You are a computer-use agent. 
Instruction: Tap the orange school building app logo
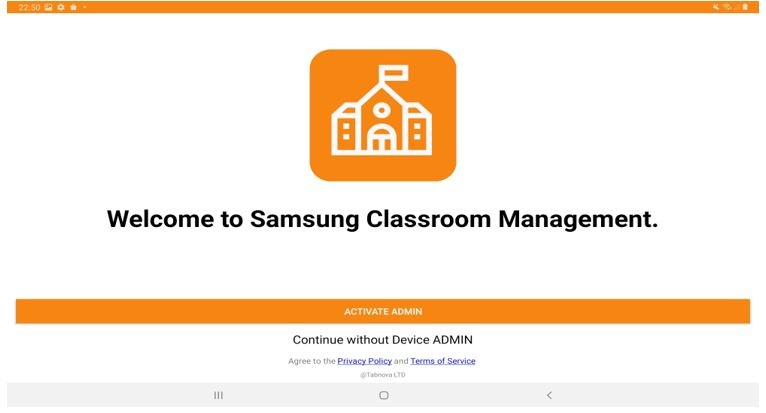coord(383,115)
